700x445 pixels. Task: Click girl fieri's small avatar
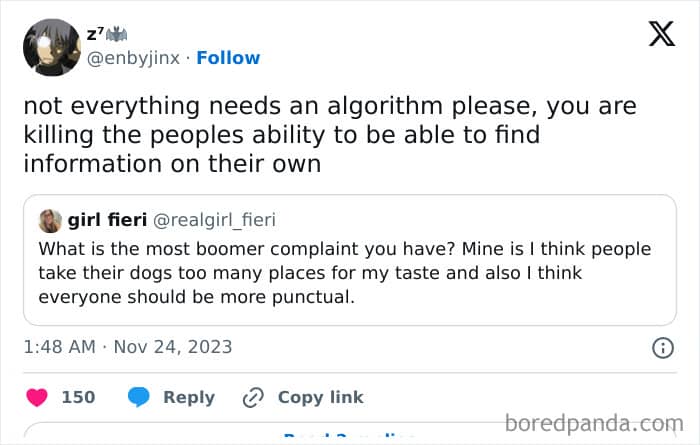click(50, 220)
